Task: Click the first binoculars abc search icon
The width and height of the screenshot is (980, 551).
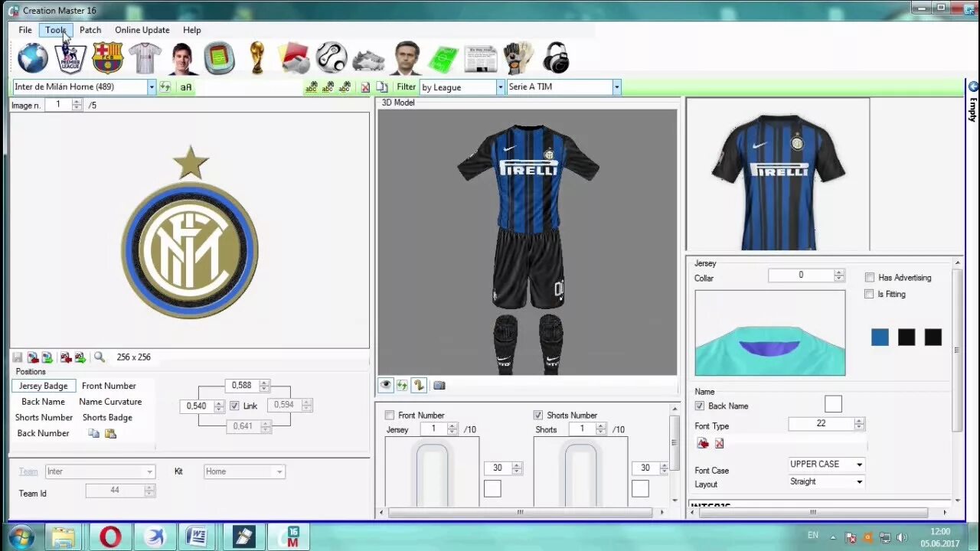Action: pyautogui.click(x=311, y=87)
